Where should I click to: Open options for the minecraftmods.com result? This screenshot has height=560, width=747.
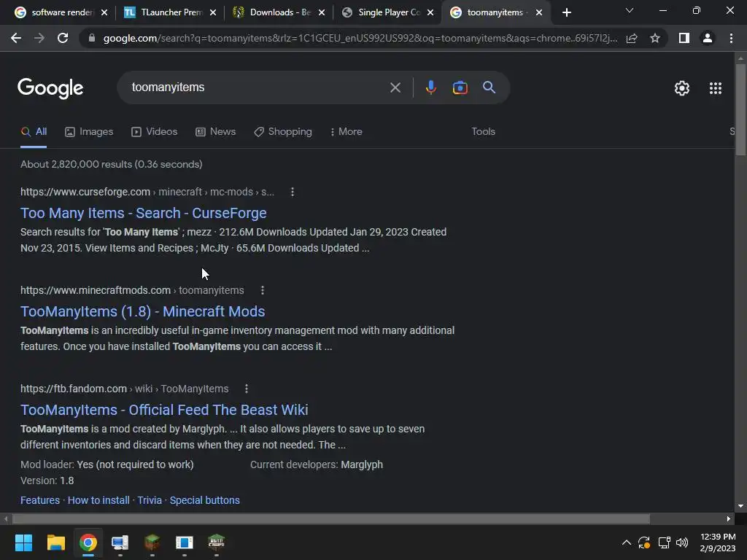click(263, 290)
